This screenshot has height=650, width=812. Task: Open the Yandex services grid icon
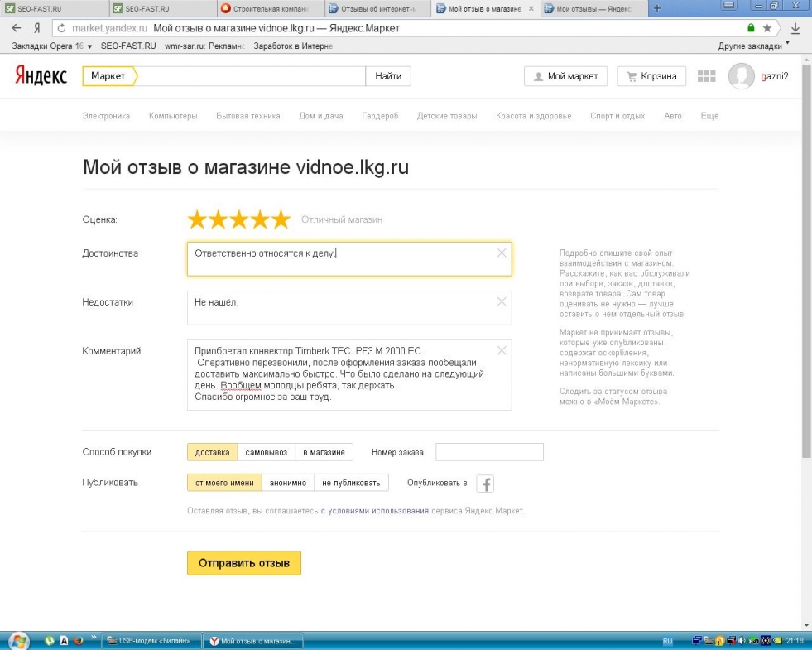(706, 76)
